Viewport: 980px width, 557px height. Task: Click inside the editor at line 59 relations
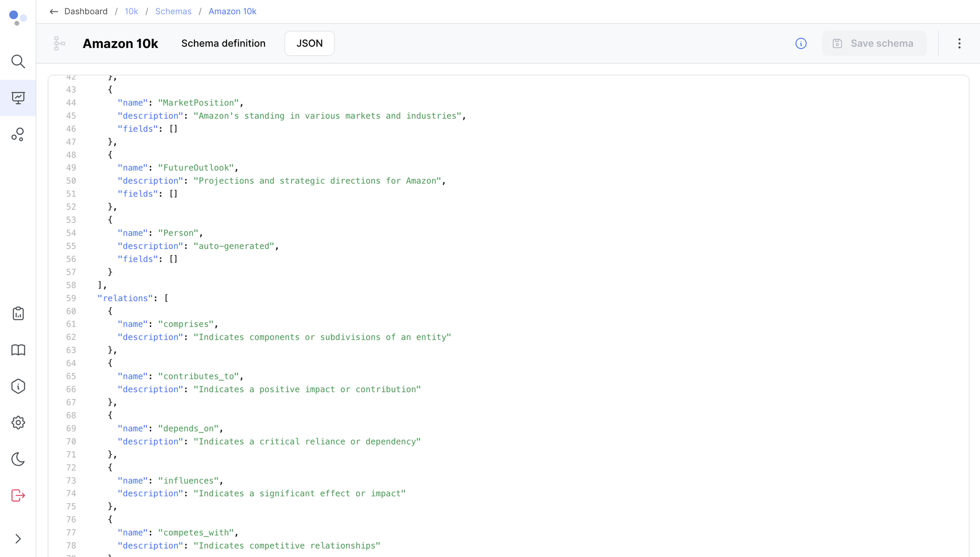click(x=125, y=298)
